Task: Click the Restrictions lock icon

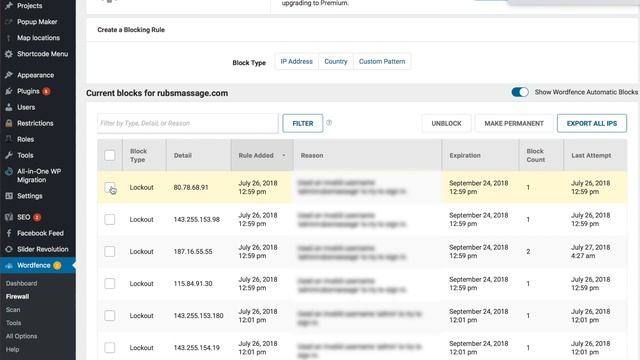Action: point(9,123)
